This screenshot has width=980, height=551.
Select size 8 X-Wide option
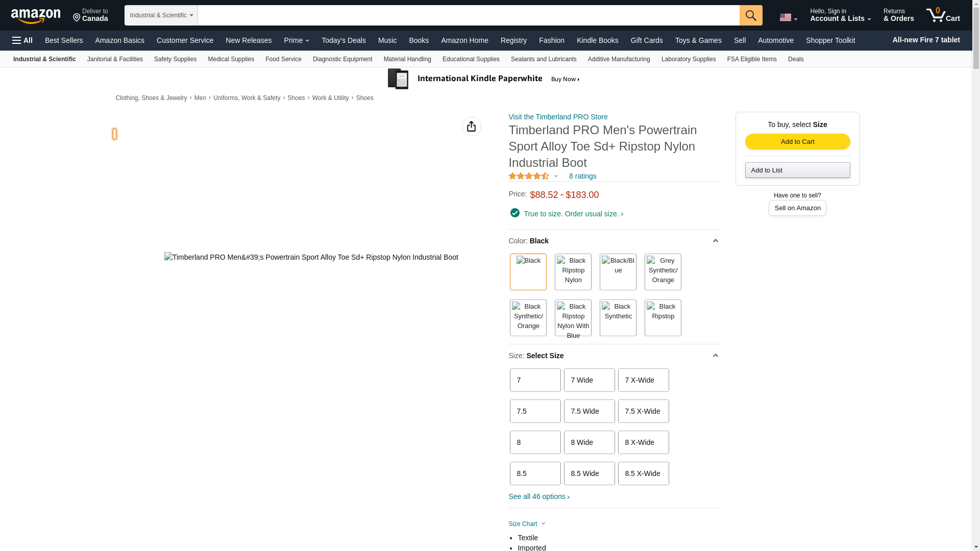tap(643, 442)
